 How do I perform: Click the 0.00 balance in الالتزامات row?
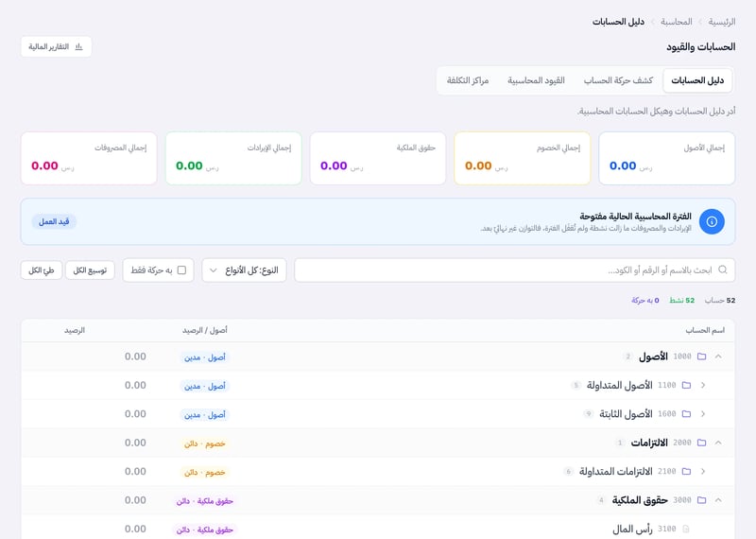click(x=135, y=443)
